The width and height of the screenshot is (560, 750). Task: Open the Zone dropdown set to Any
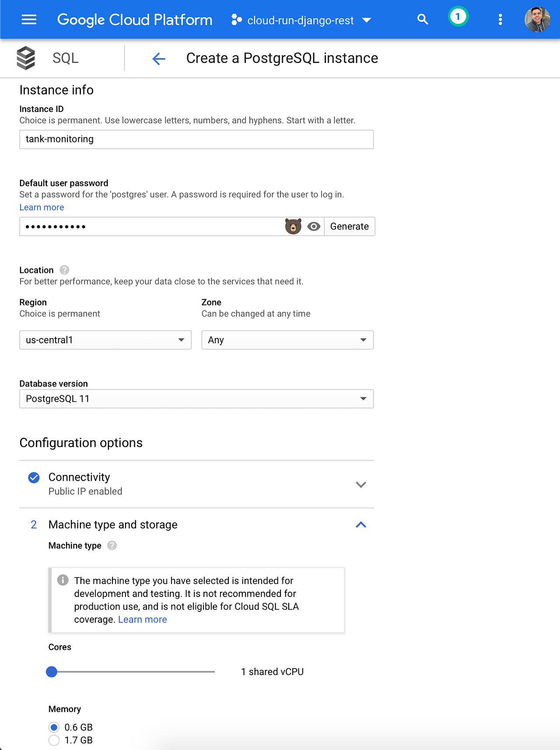point(287,340)
